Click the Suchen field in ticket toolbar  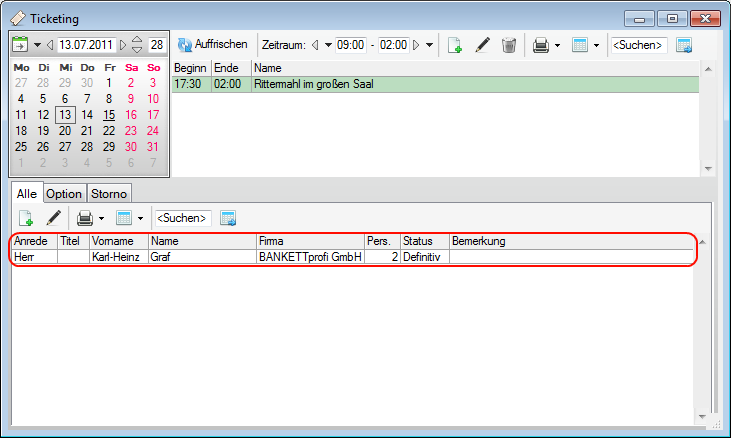tap(182, 217)
